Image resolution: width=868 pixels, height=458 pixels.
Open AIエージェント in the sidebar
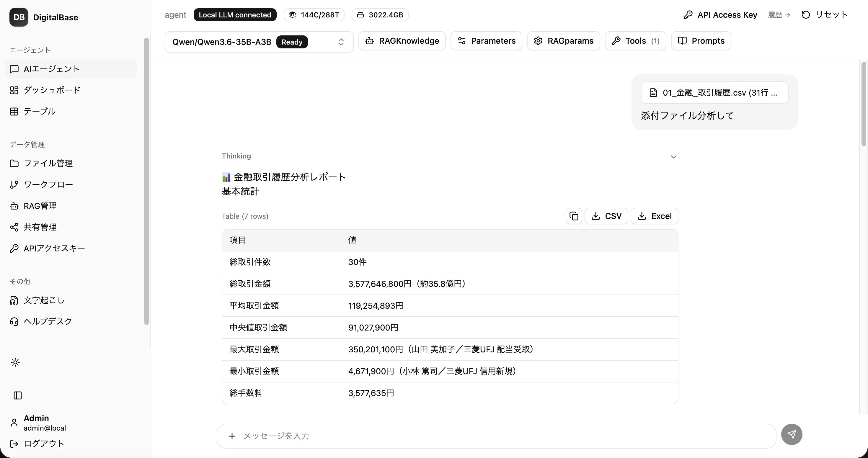pyautogui.click(x=71, y=69)
